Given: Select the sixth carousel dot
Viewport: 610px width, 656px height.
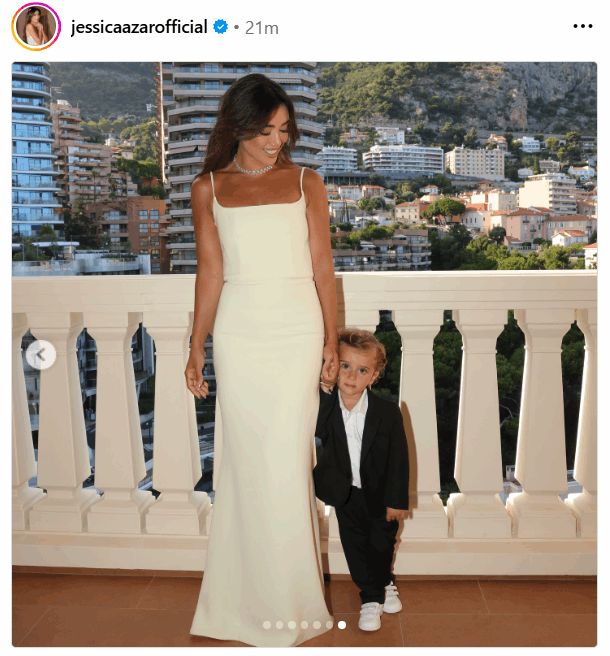Looking at the screenshot, I should pos(329,625).
